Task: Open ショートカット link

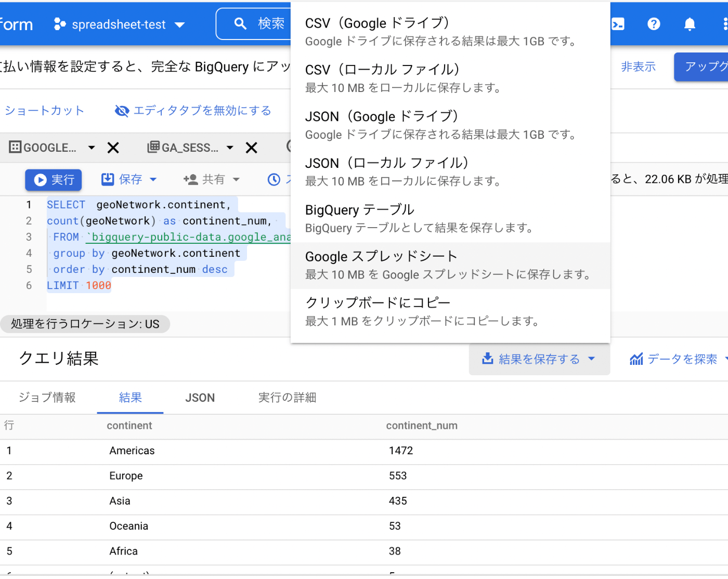Action: (44, 111)
